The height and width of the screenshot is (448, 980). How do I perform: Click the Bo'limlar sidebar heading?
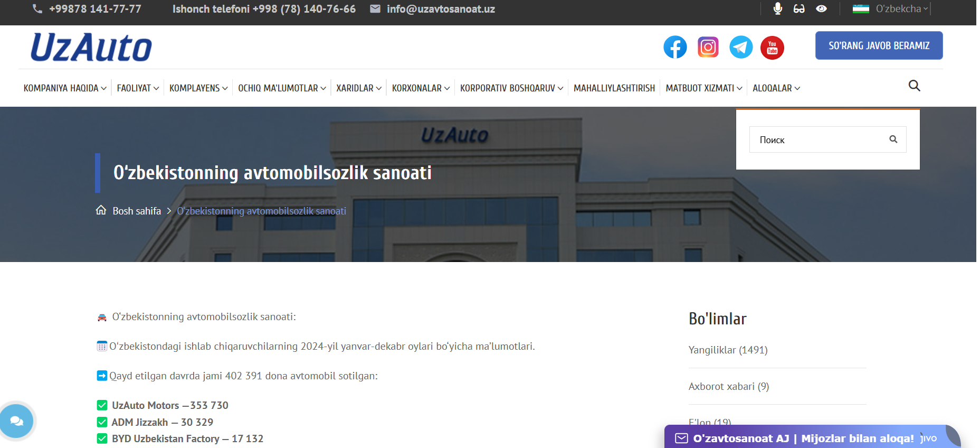pyautogui.click(x=717, y=319)
